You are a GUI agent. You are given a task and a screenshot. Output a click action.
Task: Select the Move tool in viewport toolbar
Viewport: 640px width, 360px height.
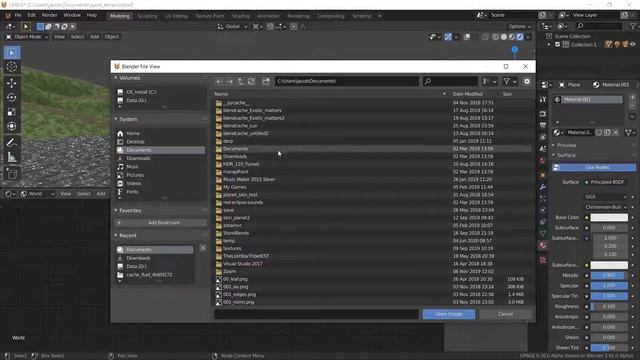pos(12,83)
